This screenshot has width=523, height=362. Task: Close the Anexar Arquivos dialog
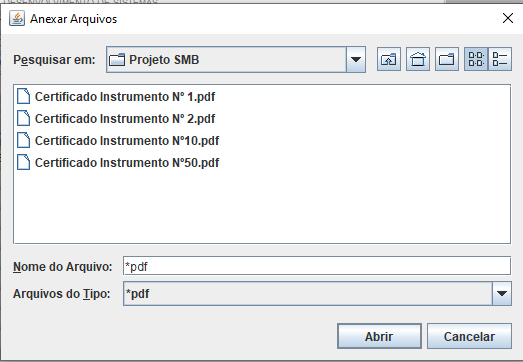click(x=508, y=18)
